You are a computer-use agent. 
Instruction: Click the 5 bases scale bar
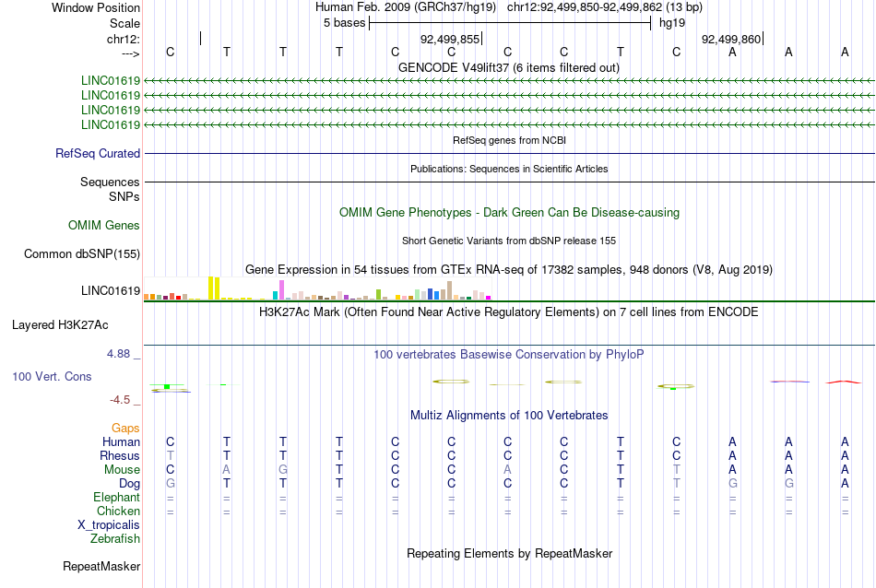(510, 23)
